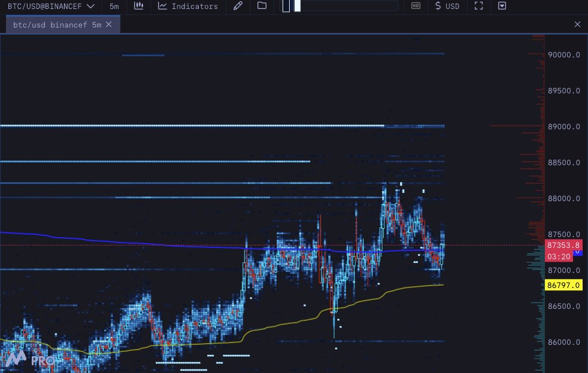This screenshot has width=588, height=373.
Task: Toggle the HD quality icon
Action: [416, 6]
